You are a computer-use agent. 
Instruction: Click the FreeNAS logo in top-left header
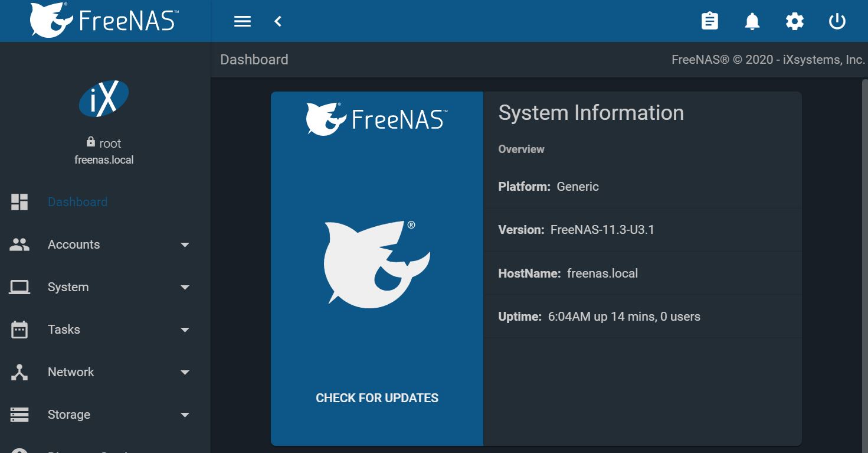coord(104,21)
